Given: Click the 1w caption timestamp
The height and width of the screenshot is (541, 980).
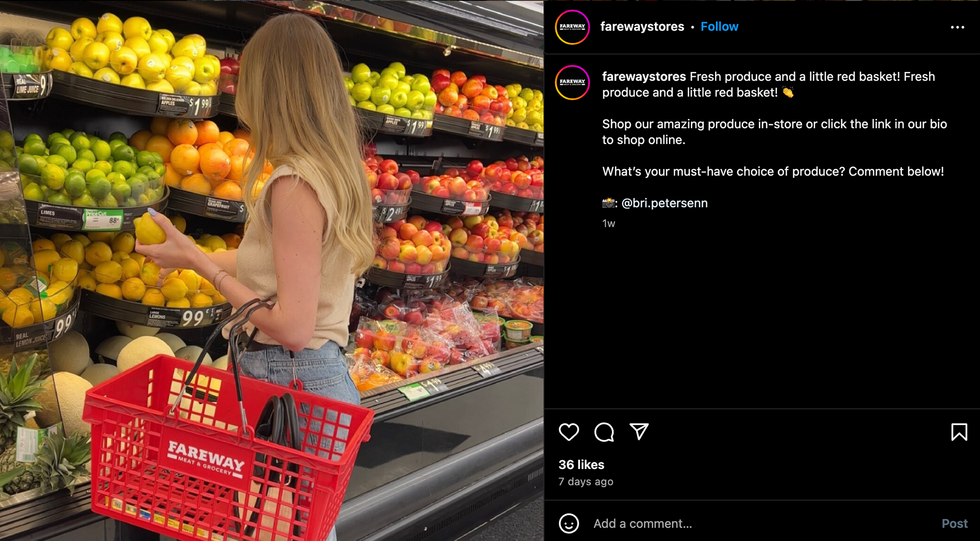Looking at the screenshot, I should 608,223.
